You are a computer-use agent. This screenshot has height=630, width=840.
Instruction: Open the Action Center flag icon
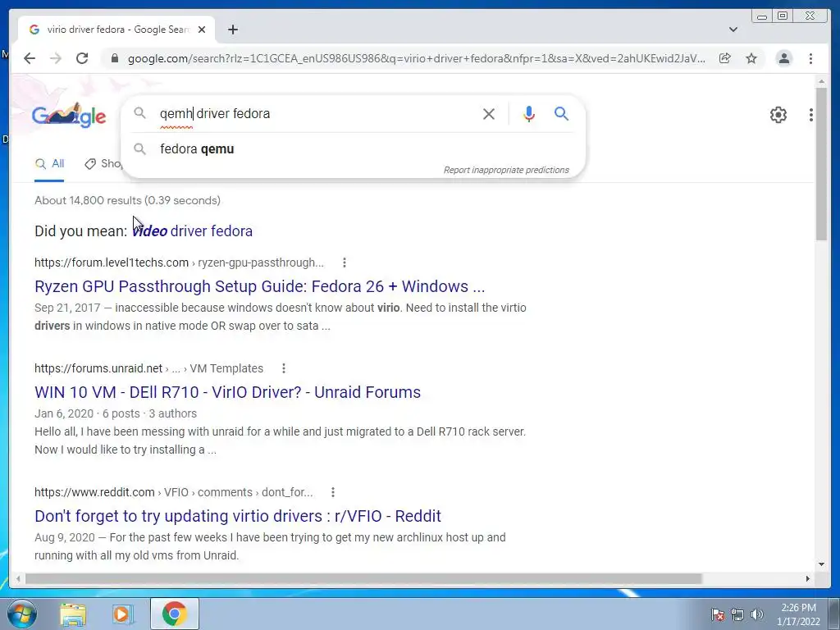(x=718, y=614)
